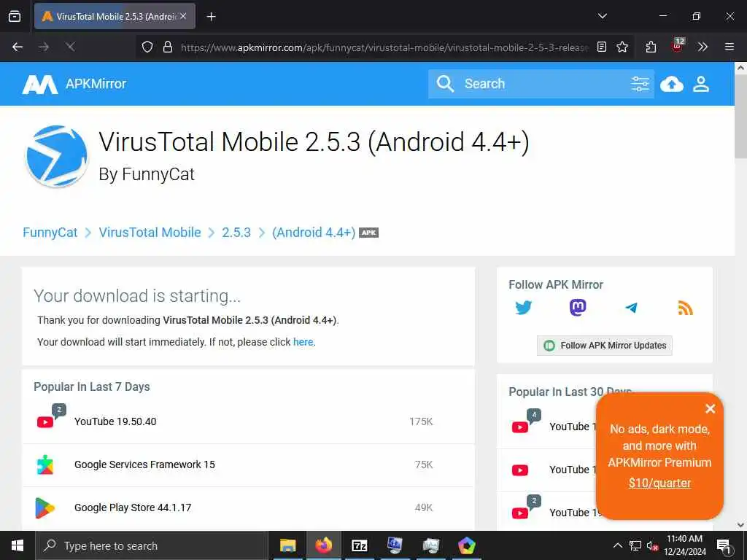Open the APK Mirror Telegram channel
Screen dimensions: 747x560
coord(631,308)
